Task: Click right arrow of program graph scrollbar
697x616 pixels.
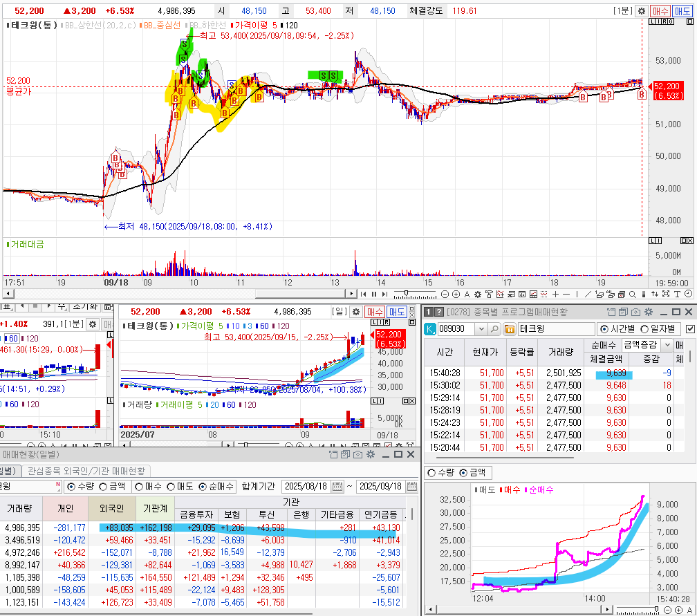Action: pyautogui.click(x=607, y=609)
